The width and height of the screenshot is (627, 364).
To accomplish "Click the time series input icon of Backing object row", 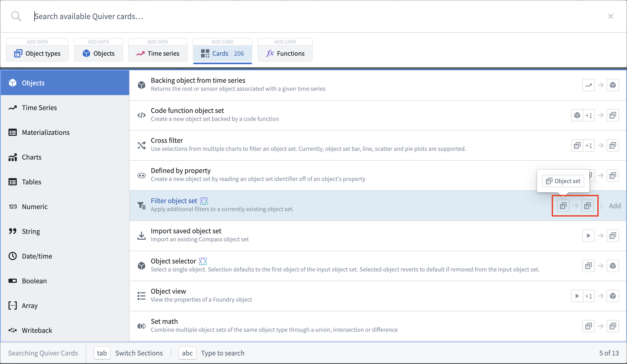I will [588, 85].
